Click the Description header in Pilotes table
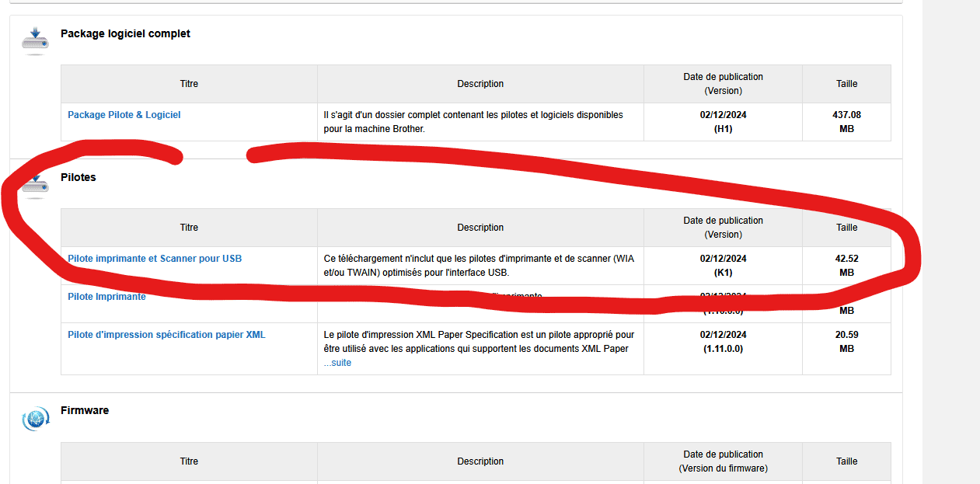The width and height of the screenshot is (980, 484). point(480,228)
